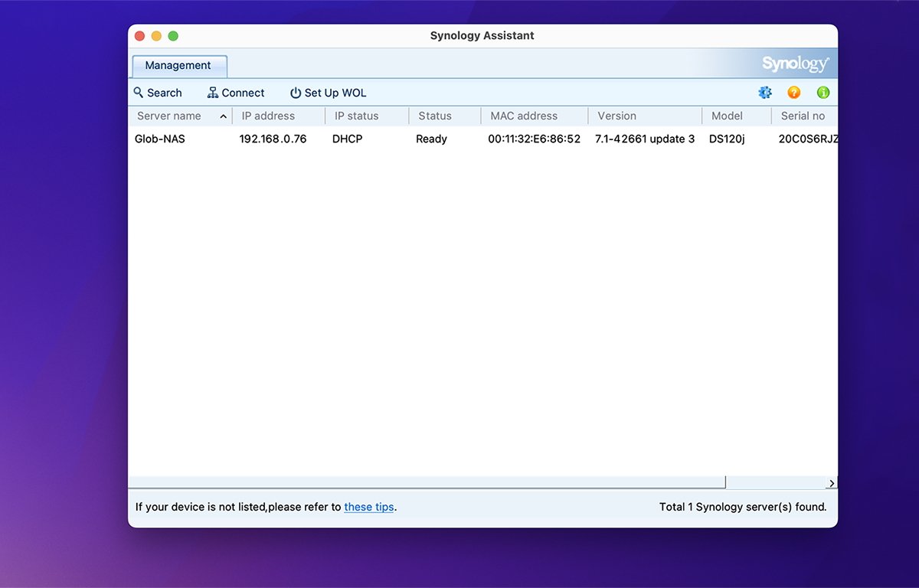Click the Version column header

coord(617,116)
